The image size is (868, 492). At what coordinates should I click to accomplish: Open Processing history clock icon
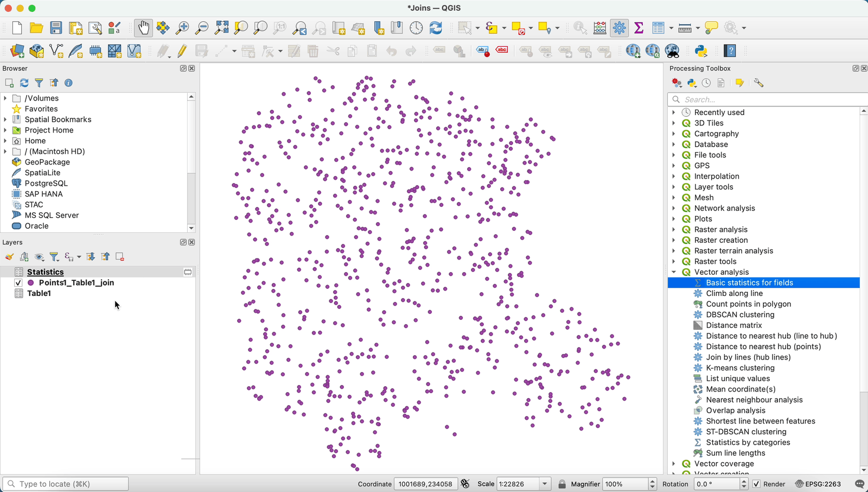706,83
